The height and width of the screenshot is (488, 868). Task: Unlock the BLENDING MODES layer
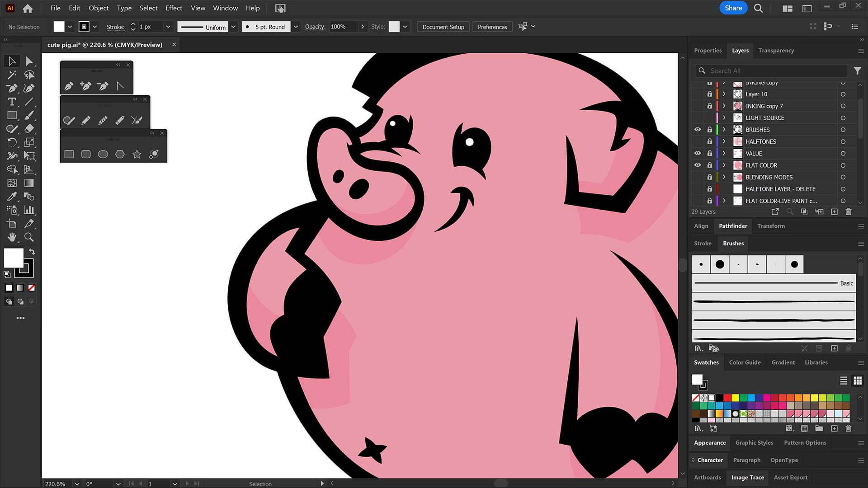(x=710, y=177)
